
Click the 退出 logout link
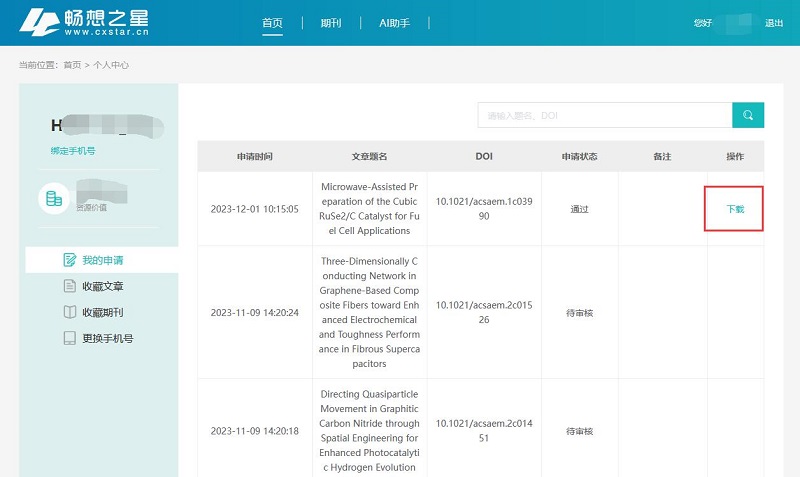[773, 23]
